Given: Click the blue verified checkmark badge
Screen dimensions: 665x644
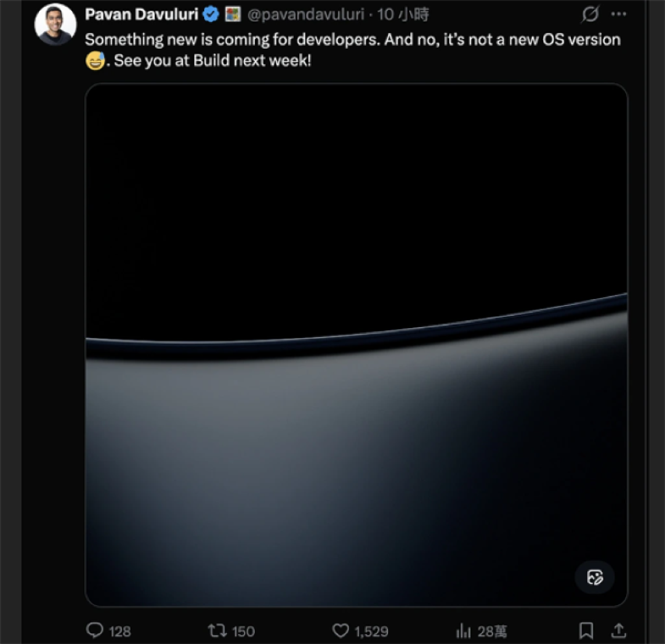Looking at the screenshot, I should point(211,14).
